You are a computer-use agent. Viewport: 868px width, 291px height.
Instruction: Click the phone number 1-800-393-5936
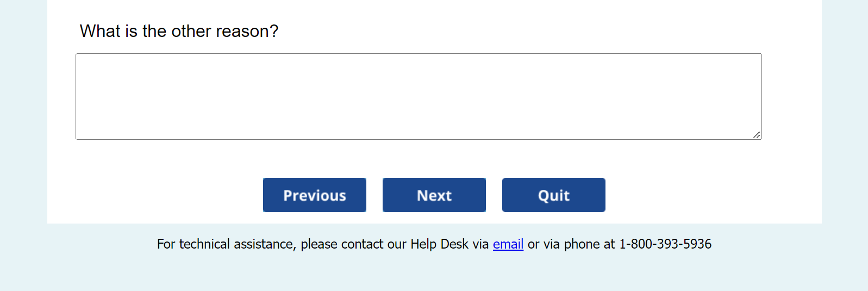tap(665, 244)
